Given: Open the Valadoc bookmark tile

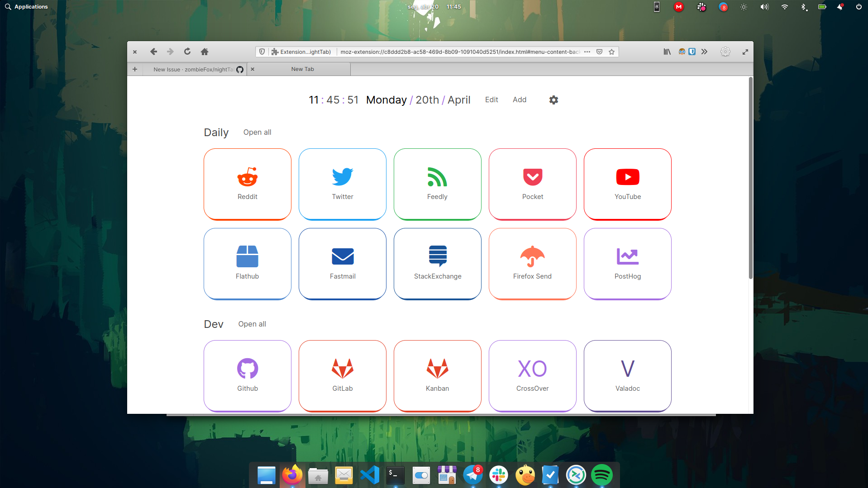Looking at the screenshot, I should tap(628, 376).
